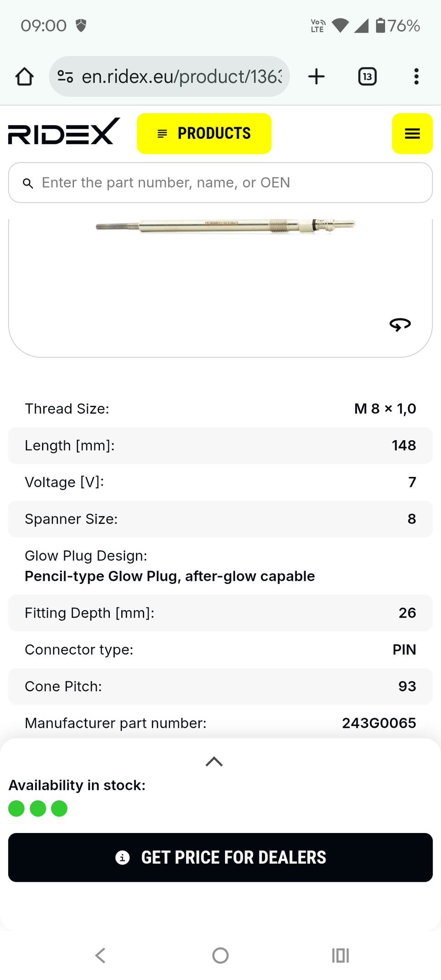
Task: Tap the green availability stock dots
Action: [x=38, y=808]
